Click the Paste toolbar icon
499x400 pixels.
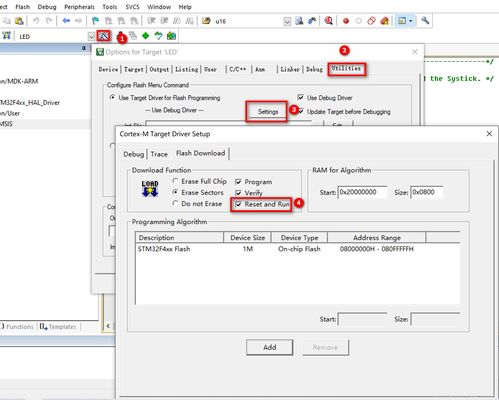point(19,21)
